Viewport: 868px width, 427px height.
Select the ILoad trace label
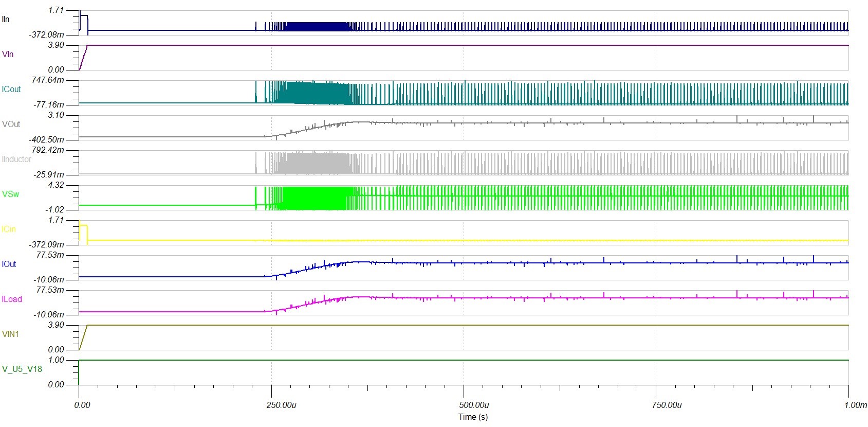point(12,299)
